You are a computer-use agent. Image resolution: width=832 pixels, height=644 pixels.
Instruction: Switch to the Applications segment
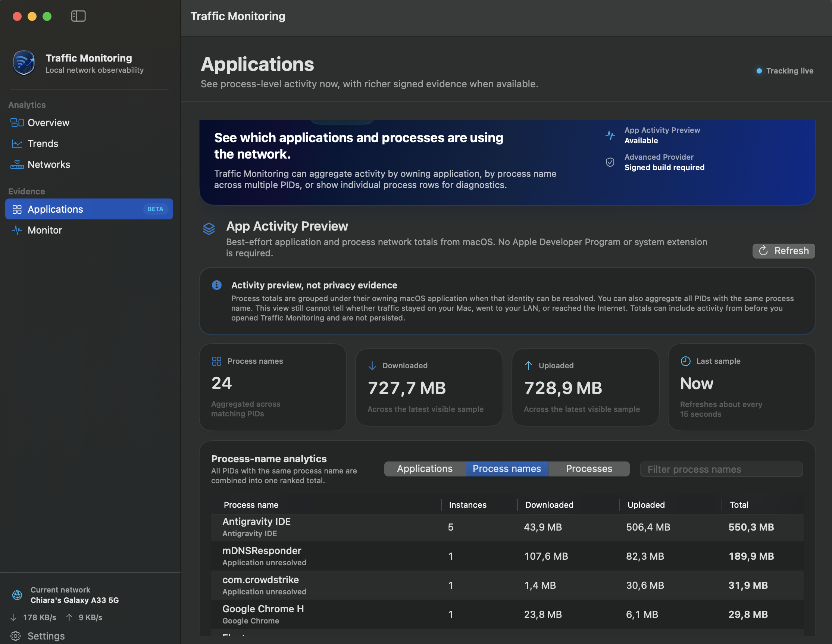425,469
